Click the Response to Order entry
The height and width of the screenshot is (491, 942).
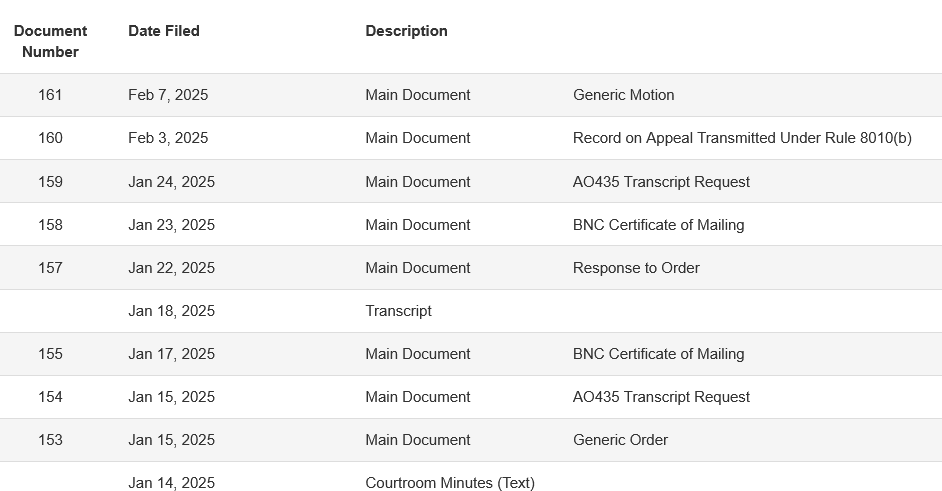pyautogui.click(x=636, y=268)
